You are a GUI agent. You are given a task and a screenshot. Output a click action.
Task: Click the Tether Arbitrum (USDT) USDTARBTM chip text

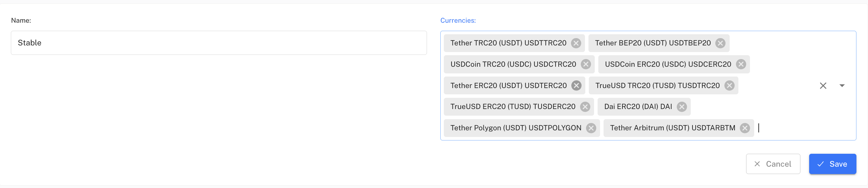tap(672, 128)
